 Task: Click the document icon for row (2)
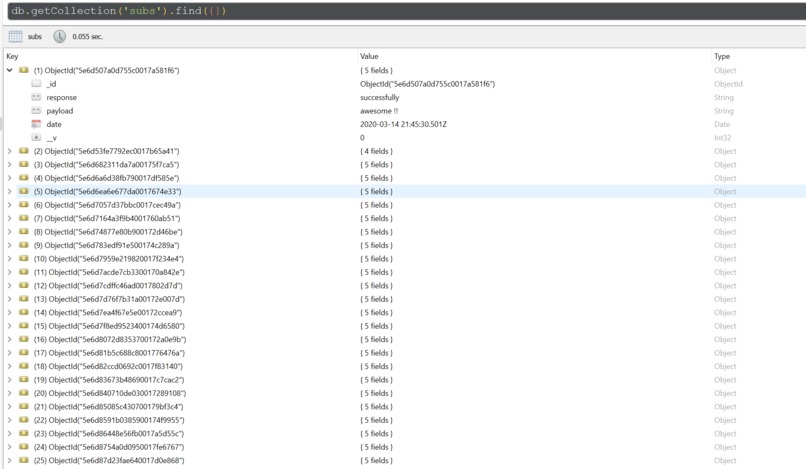click(24, 151)
